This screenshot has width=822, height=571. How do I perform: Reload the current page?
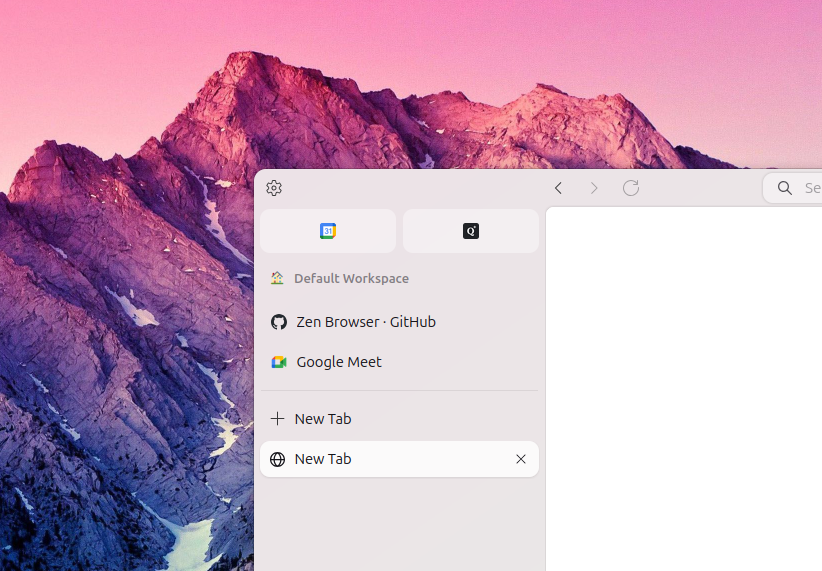click(x=631, y=188)
